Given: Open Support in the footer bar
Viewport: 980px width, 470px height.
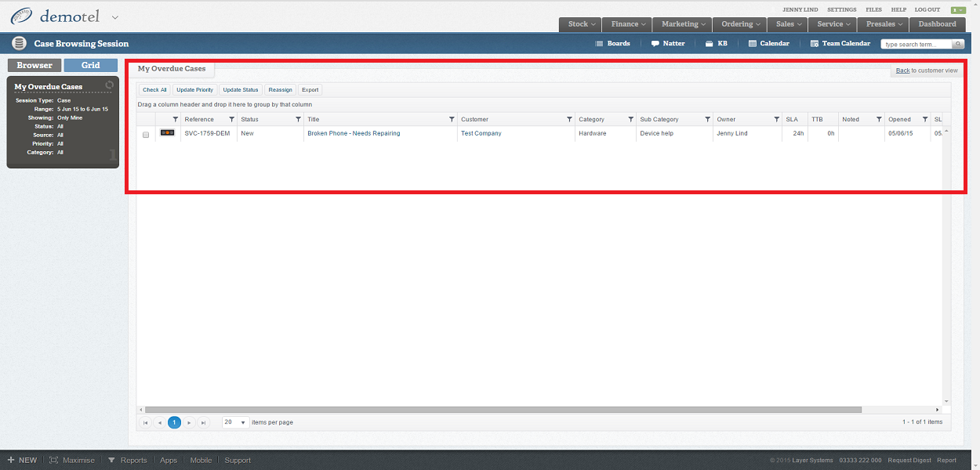Looking at the screenshot, I should point(238,460).
